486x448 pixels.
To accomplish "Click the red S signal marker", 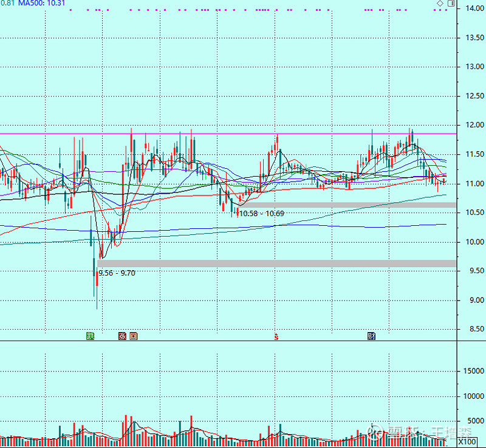I will click(x=276, y=336).
